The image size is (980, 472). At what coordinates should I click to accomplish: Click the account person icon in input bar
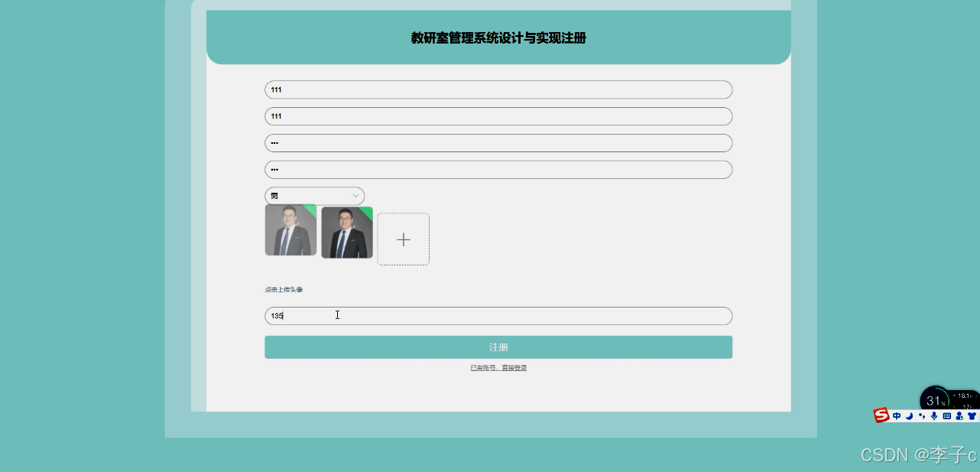pos(959,415)
